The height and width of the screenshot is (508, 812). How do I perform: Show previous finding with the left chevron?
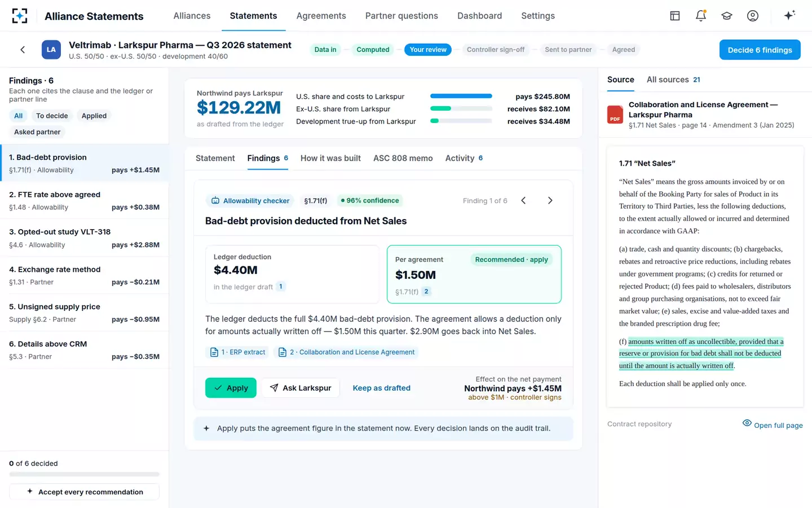[523, 200]
